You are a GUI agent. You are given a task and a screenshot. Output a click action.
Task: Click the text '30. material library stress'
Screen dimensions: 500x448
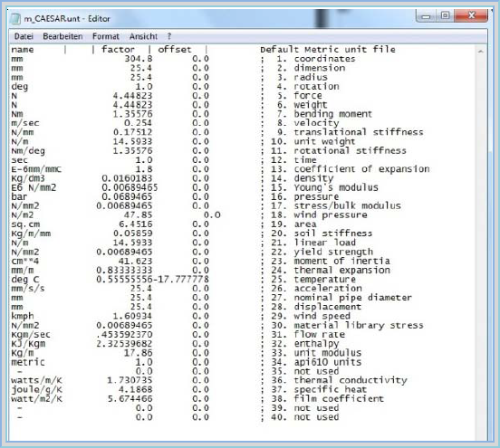pos(347,325)
